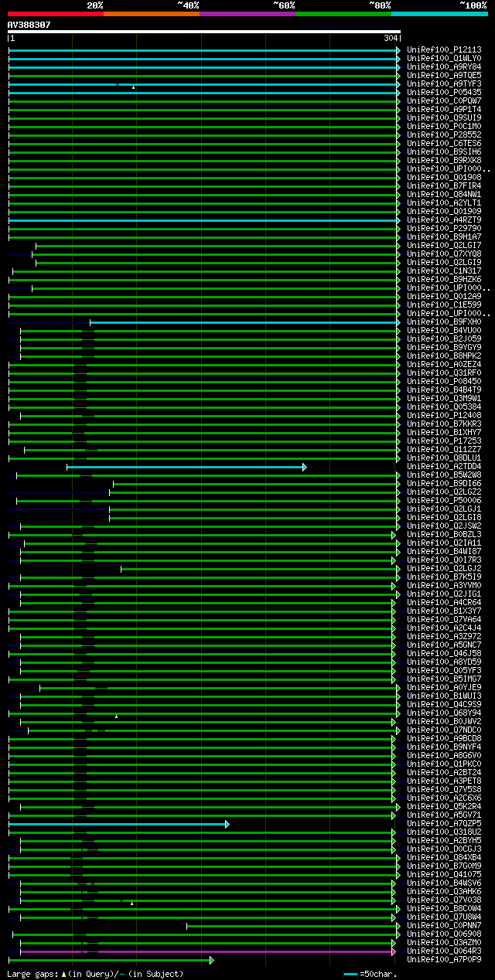Image resolution: width=495 pixels, height=980 pixels.
Task: Select label UniRef100_B8HPK2
Action: click(444, 356)
